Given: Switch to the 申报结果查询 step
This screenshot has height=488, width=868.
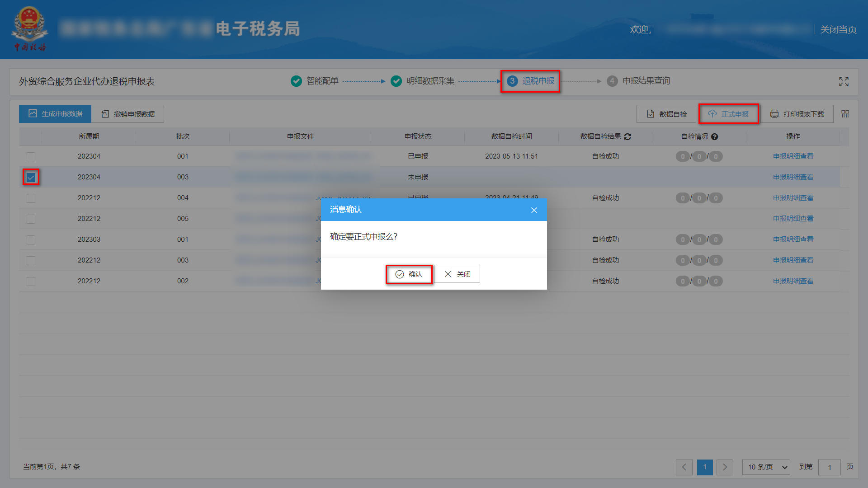Looking at the screenshot, I should click(646, 81).
